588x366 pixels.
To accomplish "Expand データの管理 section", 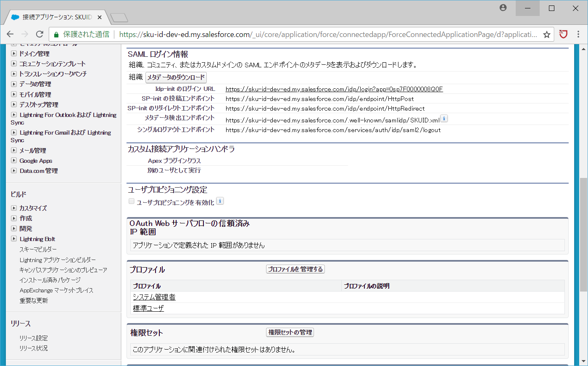I will click(14, 84).
